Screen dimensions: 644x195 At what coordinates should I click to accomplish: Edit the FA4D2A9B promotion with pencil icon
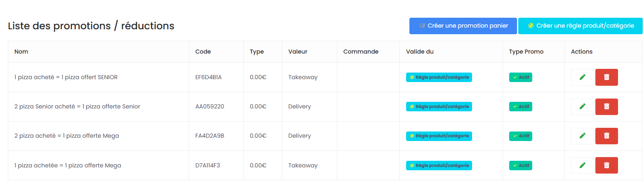[x=582, y=136]
